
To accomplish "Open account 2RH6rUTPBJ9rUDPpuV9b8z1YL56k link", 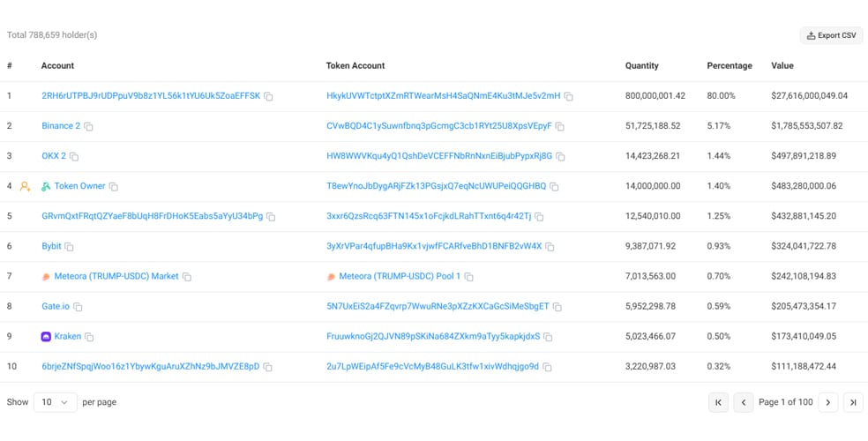I will click(151, 96).
